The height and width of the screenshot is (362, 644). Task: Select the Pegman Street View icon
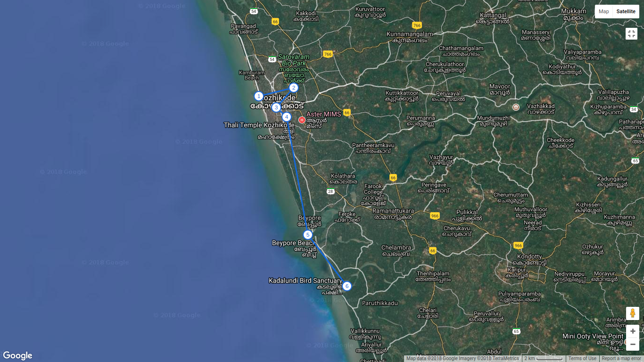point(632,313)
